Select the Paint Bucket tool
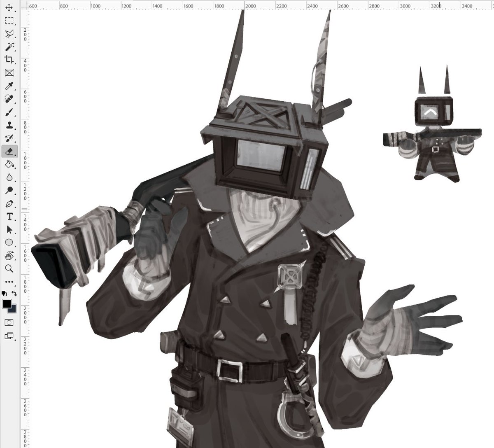Screen dimensions: 494x448 9,164
